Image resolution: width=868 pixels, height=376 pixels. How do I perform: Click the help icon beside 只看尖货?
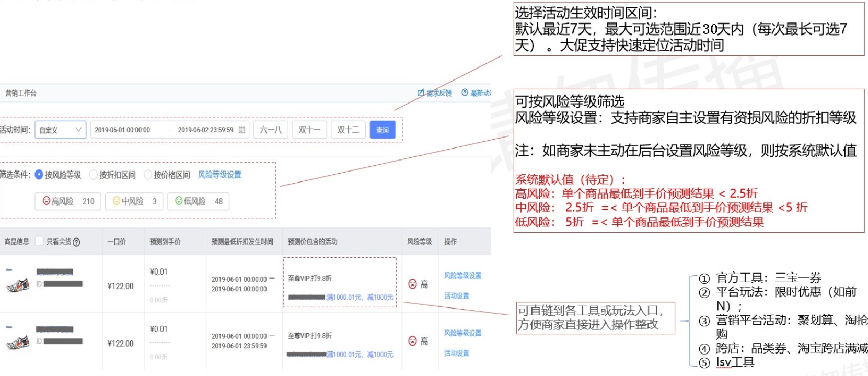(x=77, y=242)
